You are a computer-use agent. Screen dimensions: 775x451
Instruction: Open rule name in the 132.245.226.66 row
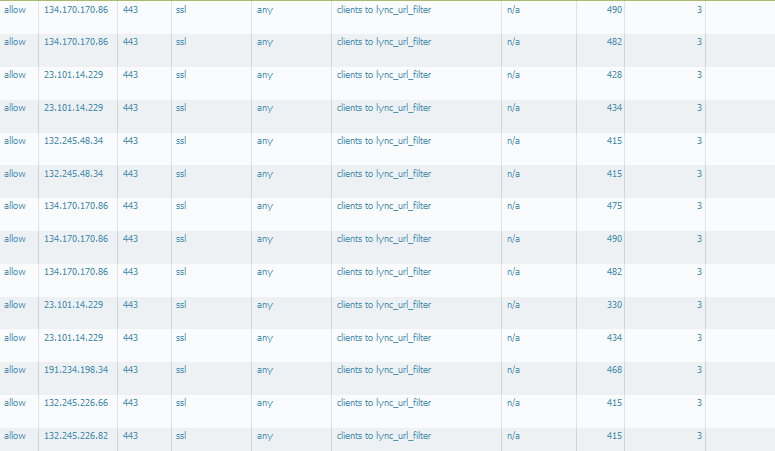pyautogui.click(x=384, y=403)
